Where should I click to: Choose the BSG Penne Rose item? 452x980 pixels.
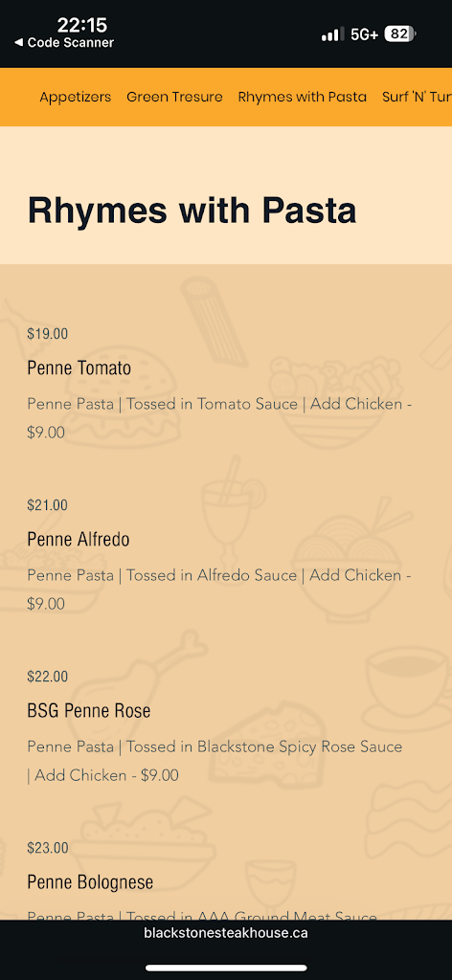pyautogui.click(x=89, y=711)
